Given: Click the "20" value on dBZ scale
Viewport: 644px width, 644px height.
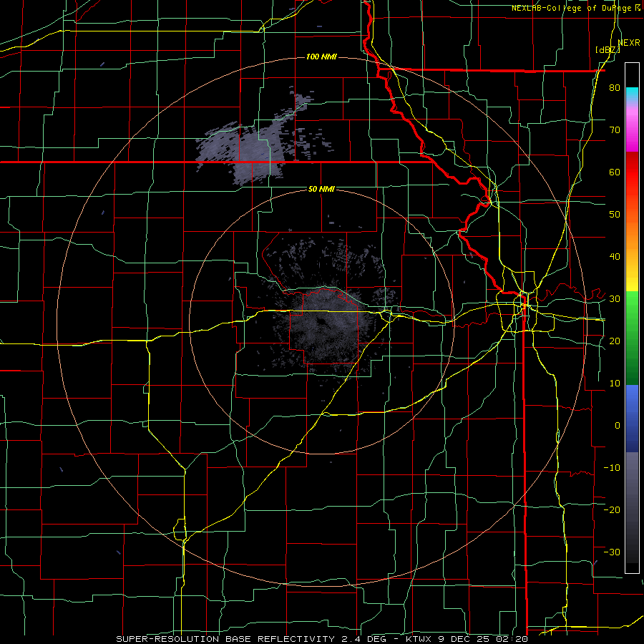Looking at the screenshot, I should pos(615,341).
